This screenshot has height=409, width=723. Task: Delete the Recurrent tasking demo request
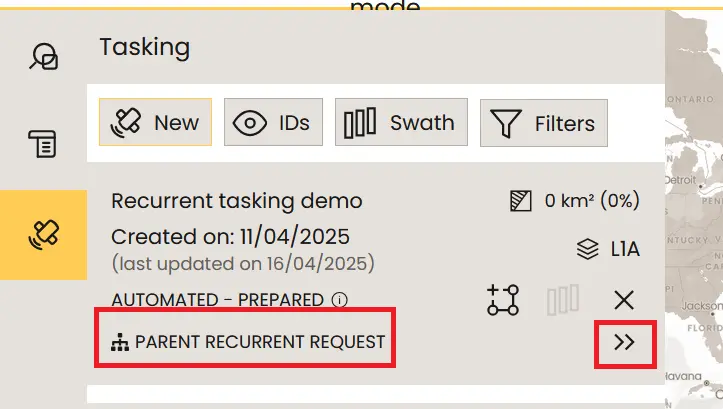624,300
